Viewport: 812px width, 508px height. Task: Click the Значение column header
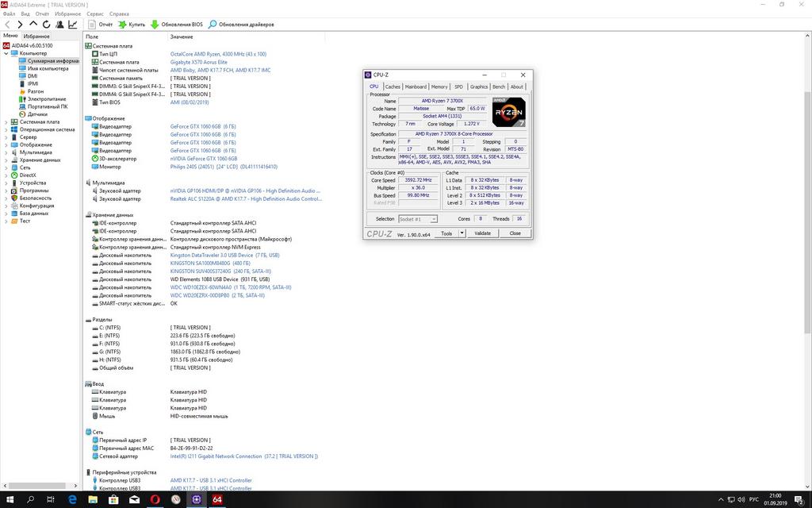coord(182,37)
